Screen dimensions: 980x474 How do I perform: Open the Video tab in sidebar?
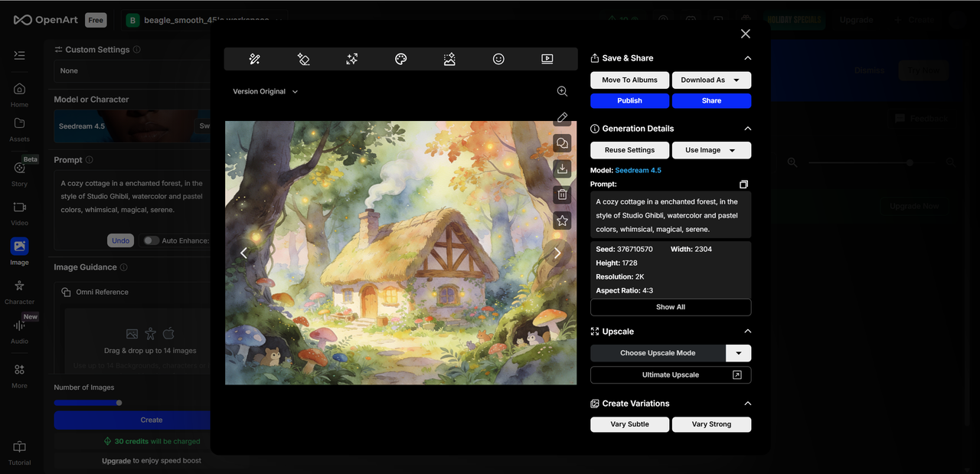19,212
